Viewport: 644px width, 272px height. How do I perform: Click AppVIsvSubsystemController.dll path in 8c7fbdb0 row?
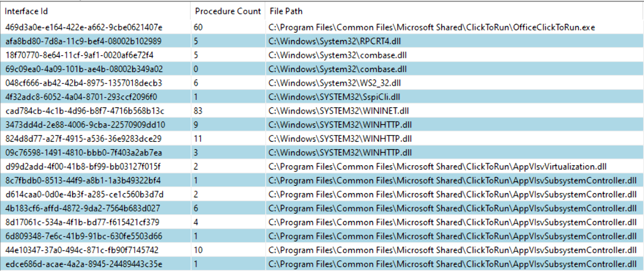pyautogui.click(x=452, y=181)
